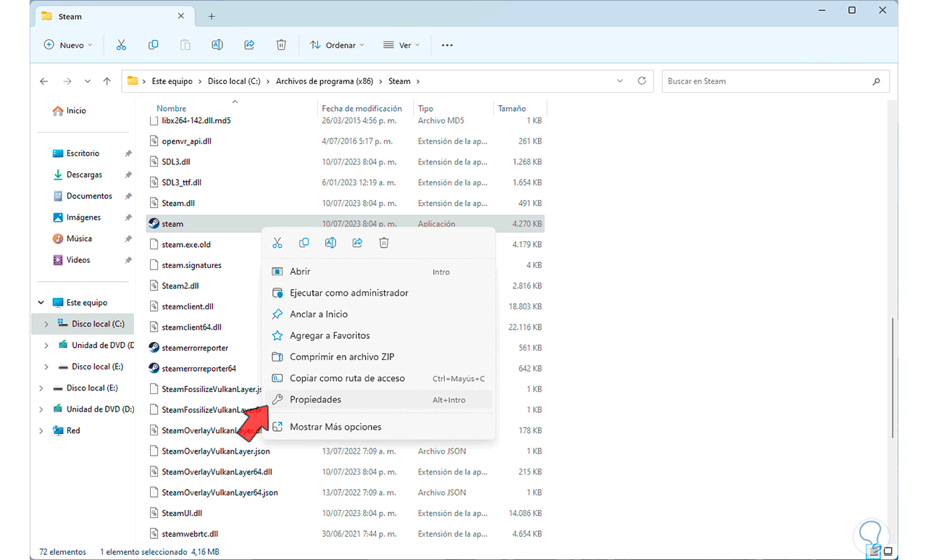Screen dimensions: 928x560
Task: Copy using the context menu copy icon
Action: click(304, 243)
